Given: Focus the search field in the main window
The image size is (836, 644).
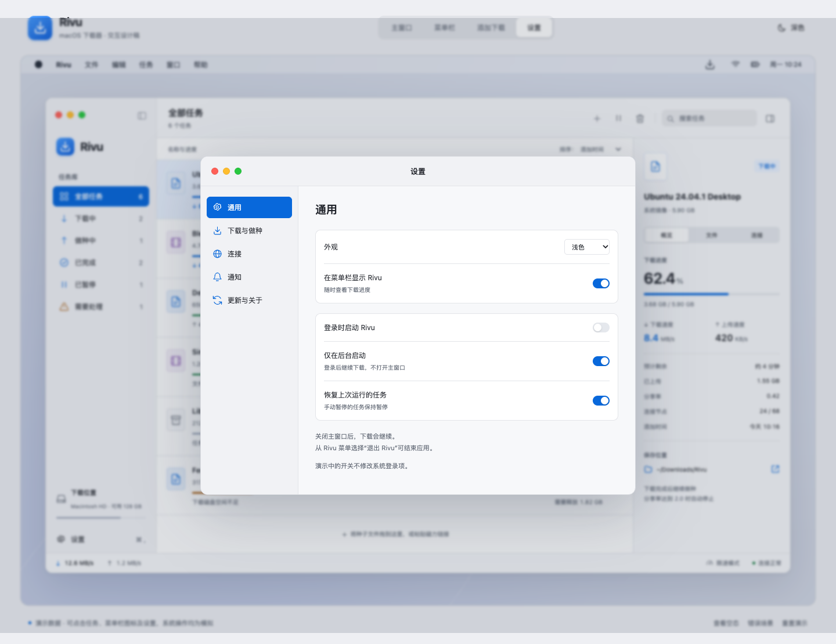Looking at the screenshot, I should point(709,118).
